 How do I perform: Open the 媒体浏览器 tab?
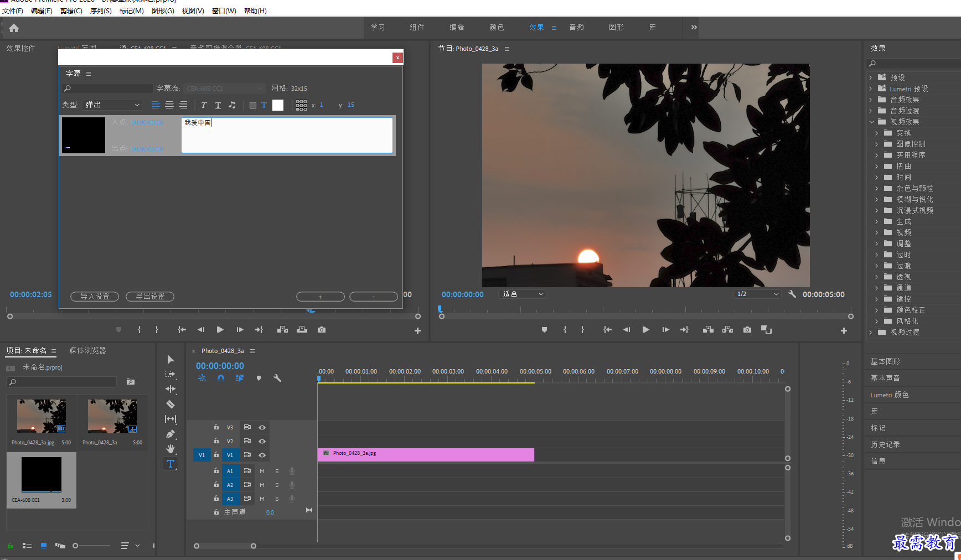coord(87,350)
